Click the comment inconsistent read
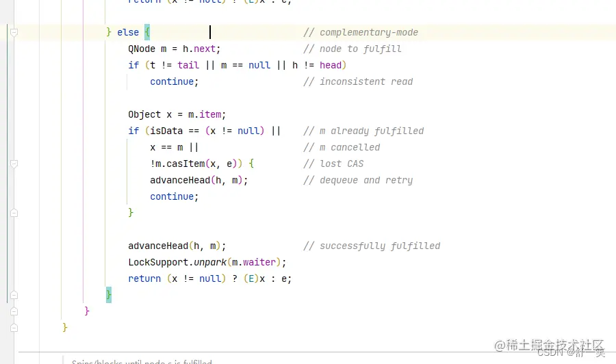This screenshot has height=364, width=616. [x=358, y=81]
